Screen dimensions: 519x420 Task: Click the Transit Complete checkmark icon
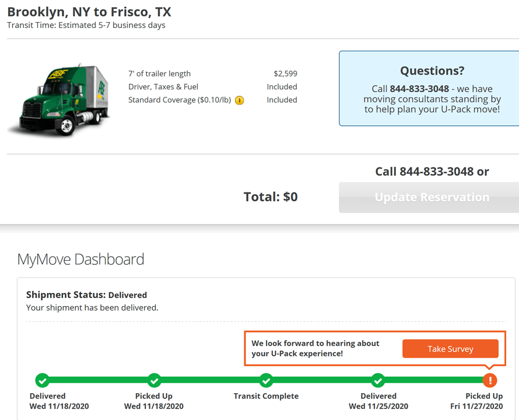pos(266,380)
